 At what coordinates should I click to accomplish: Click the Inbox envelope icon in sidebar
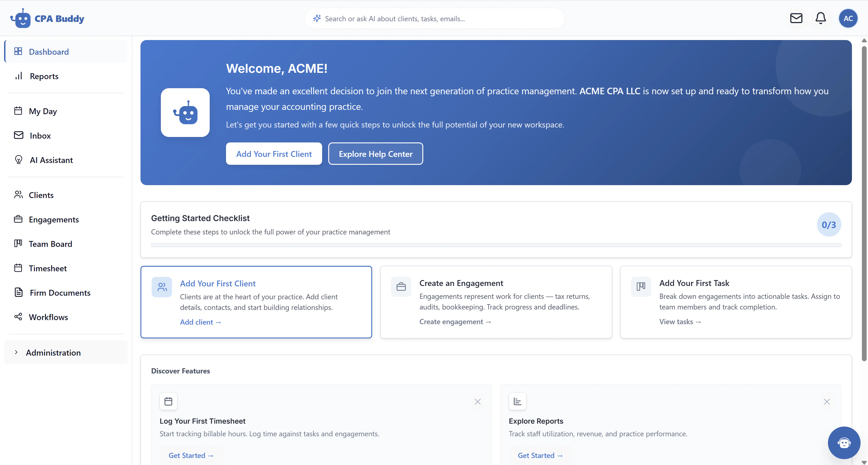19,135
